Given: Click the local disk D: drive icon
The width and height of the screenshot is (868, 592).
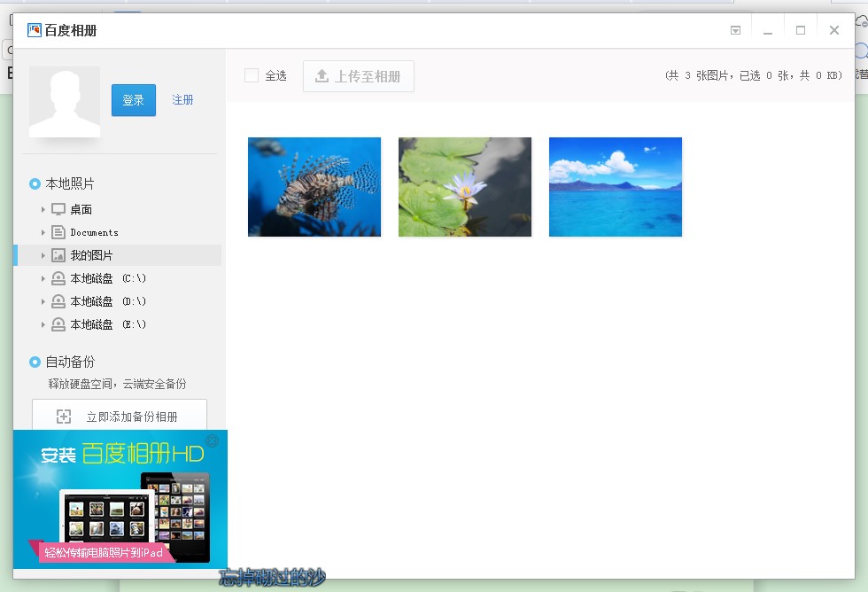Looking at the screenshot, I should pyautogui.click(x=58, y=301).
